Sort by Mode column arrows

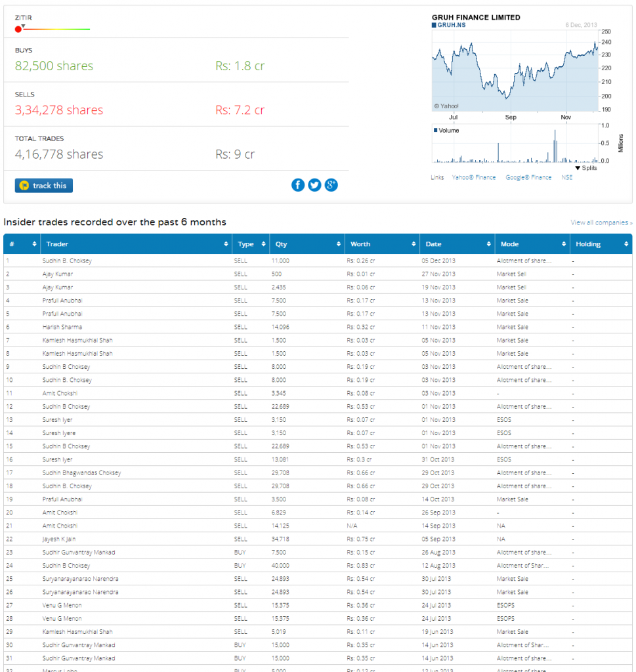[x=564, y=244]
